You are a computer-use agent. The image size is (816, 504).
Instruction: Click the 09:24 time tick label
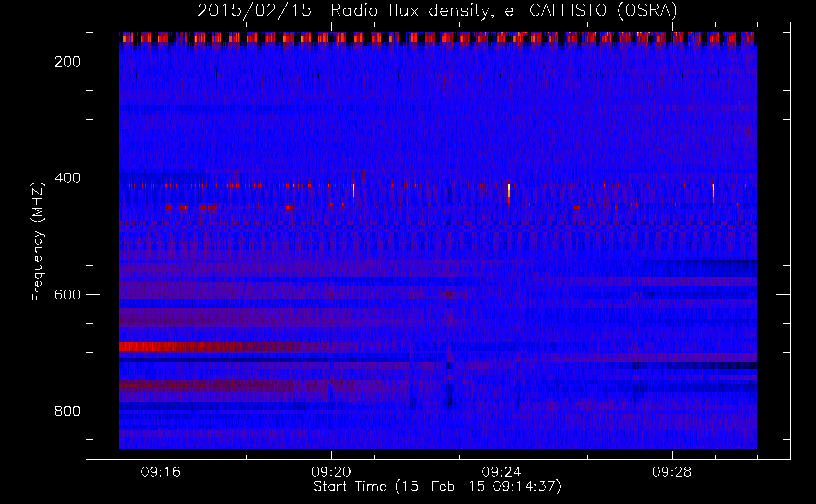click(502, 472)
